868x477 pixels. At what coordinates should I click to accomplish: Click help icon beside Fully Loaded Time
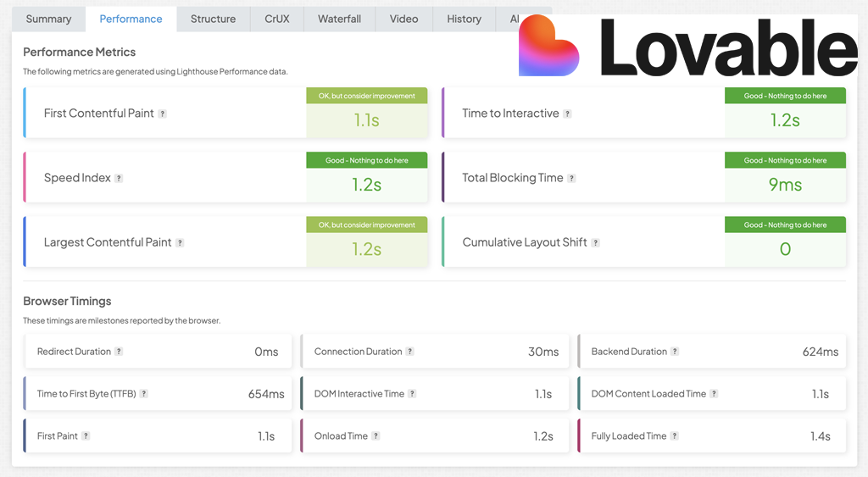674,436
